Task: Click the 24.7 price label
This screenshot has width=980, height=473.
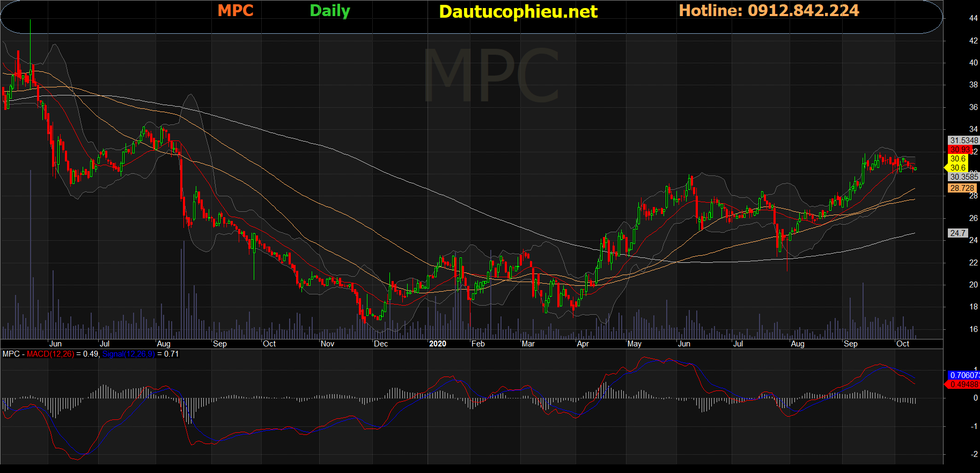Action: (958, 233)
